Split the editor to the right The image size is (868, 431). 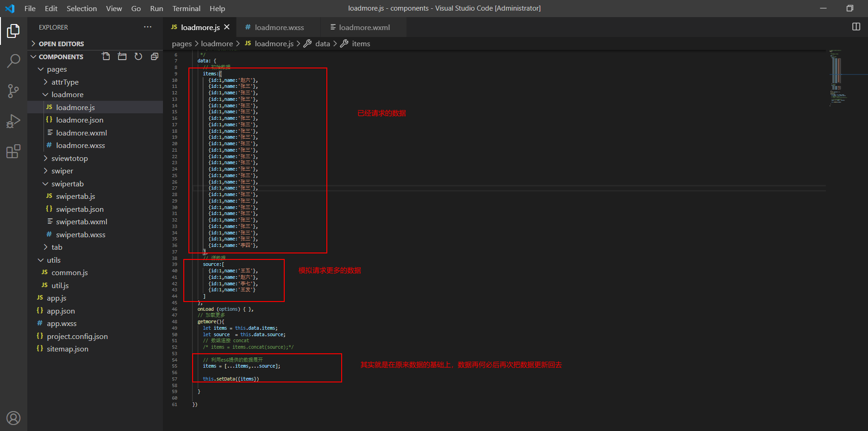(x=856, y=27)
